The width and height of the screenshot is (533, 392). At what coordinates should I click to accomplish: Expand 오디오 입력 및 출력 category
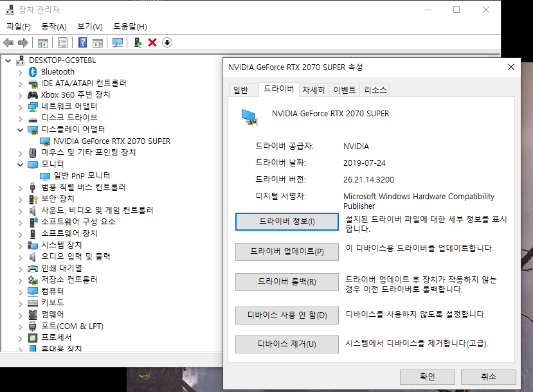[x=20, y=257]
